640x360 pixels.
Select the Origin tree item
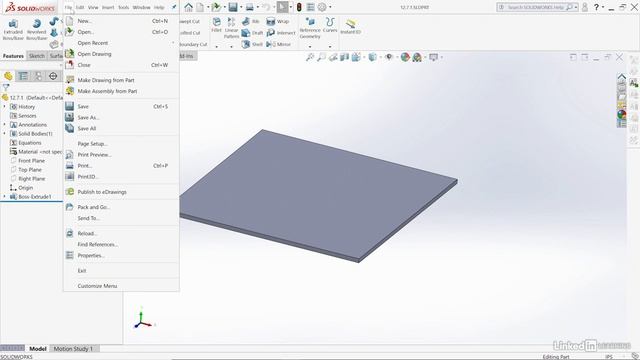tap(21, 187)
